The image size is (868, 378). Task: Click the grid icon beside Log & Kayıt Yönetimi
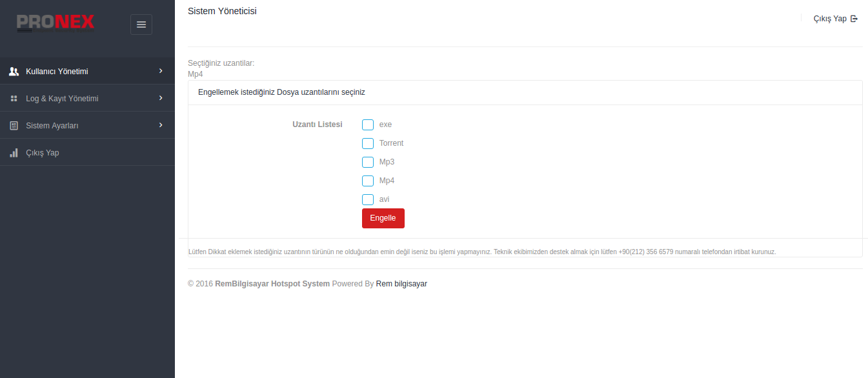tap(14, 99)
